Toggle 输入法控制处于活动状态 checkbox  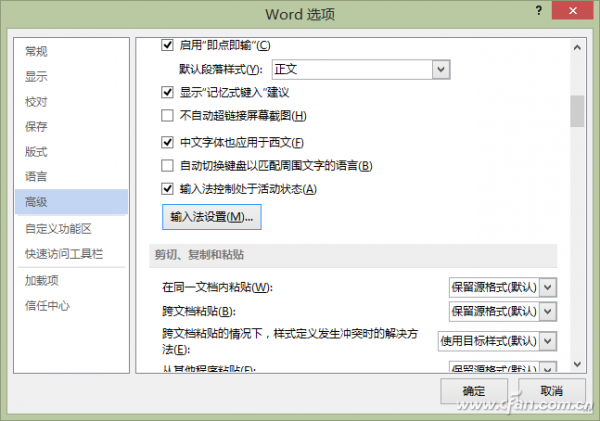coord(167,189)
